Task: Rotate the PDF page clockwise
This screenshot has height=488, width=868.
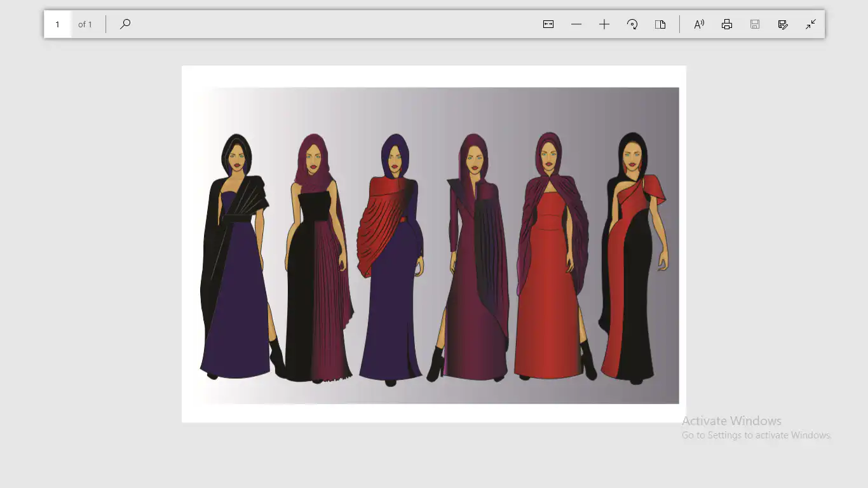Action: 632,24
